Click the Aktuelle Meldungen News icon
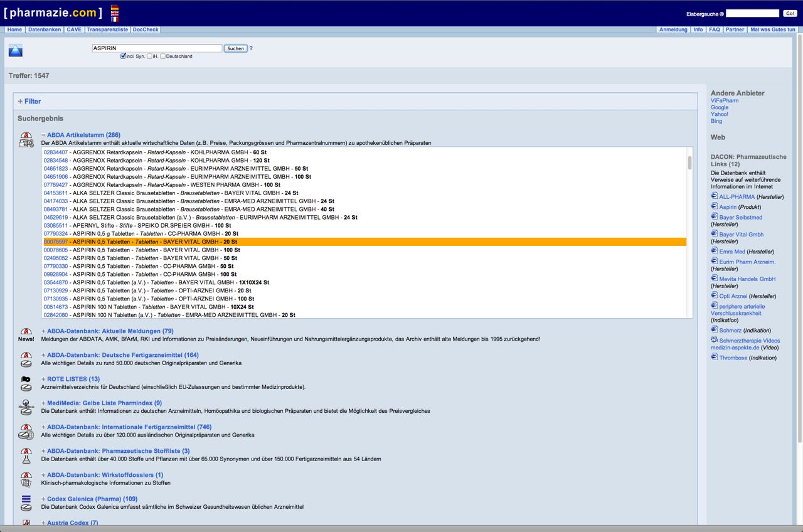Image resolution: width=803 pixels, height=532 pixels. click(x=26, y=335)
